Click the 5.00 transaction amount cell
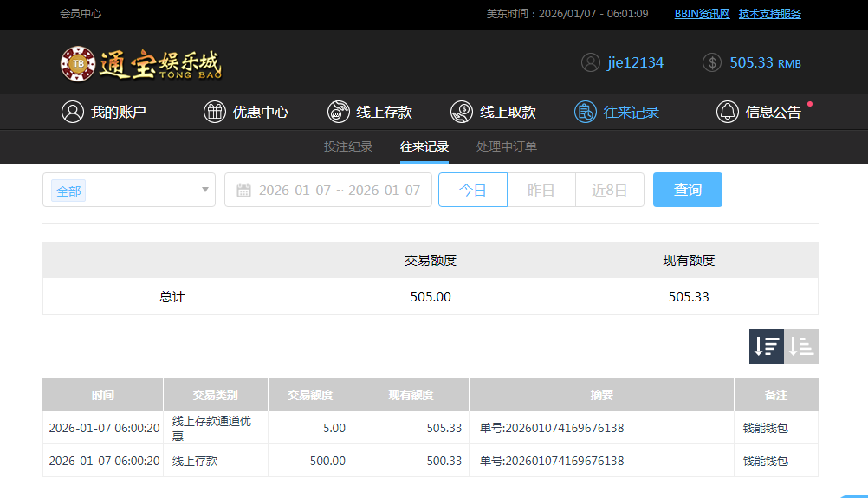868x498 pixels. (x=310, y=428)
